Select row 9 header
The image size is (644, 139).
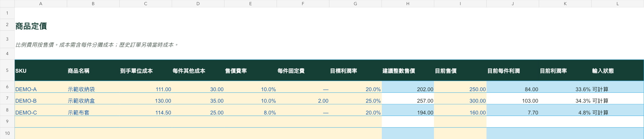click(7, 121)
